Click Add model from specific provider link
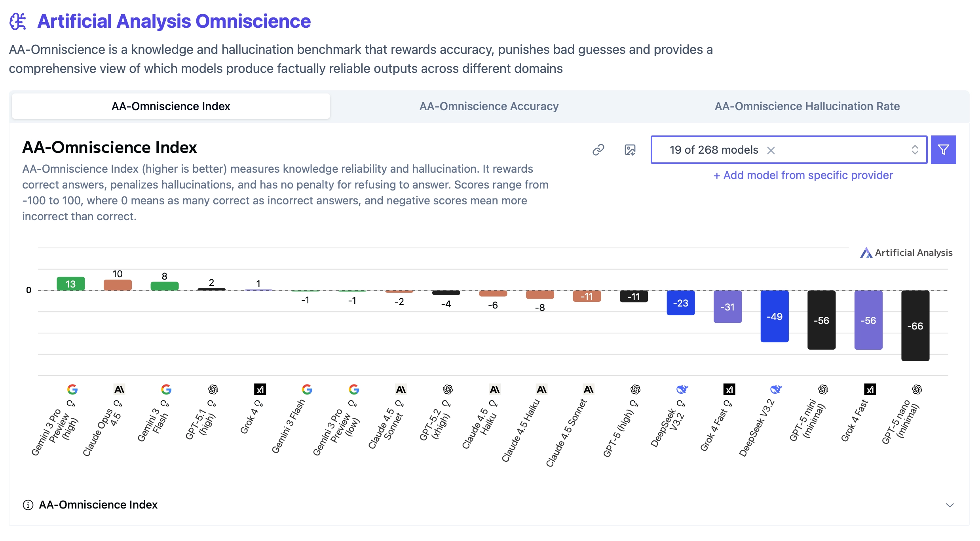 click(803, 175)
